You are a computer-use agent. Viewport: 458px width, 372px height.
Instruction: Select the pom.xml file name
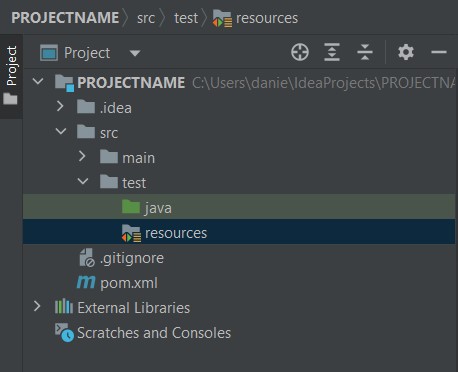tap(129, 283)
